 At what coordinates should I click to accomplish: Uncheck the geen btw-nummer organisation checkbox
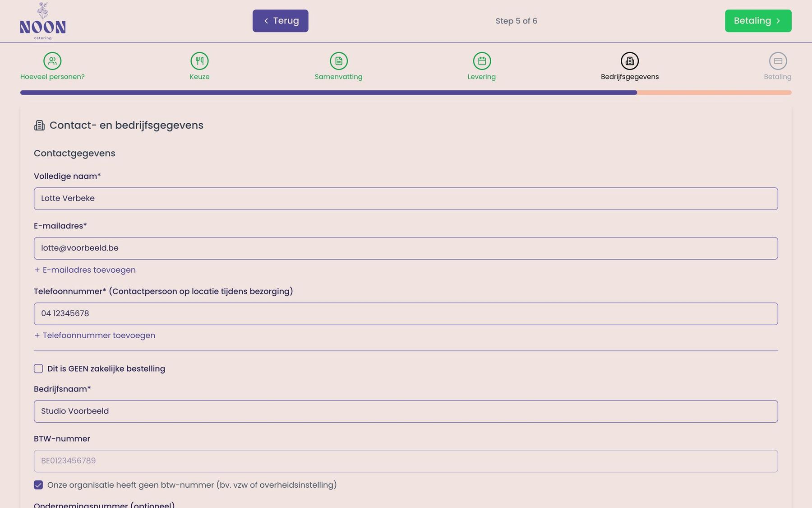(x=38, y=485)
